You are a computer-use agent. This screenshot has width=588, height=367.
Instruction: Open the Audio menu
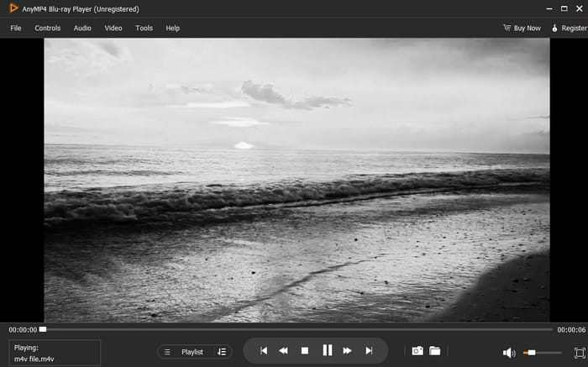click(x=82, y=28)
